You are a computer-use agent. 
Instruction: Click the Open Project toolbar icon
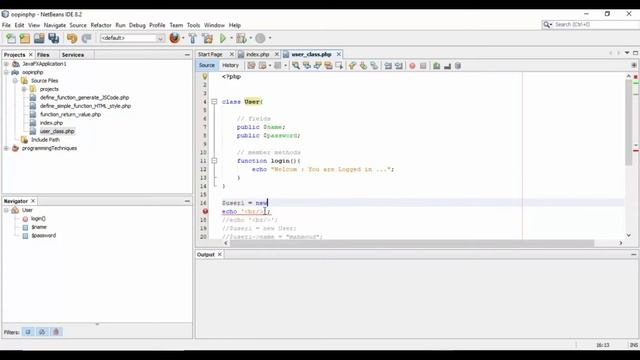pyautogui.click(x=39, y=38)
